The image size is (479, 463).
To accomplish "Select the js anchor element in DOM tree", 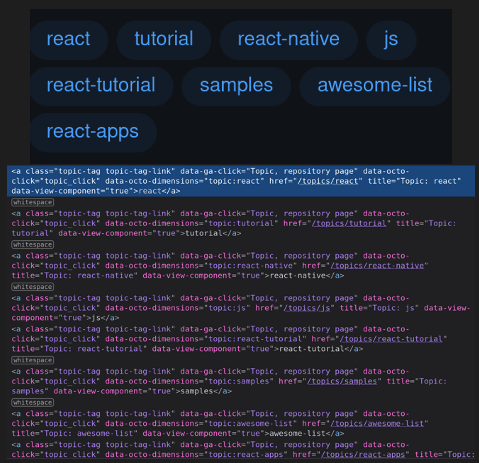I will tap(241, 308).
